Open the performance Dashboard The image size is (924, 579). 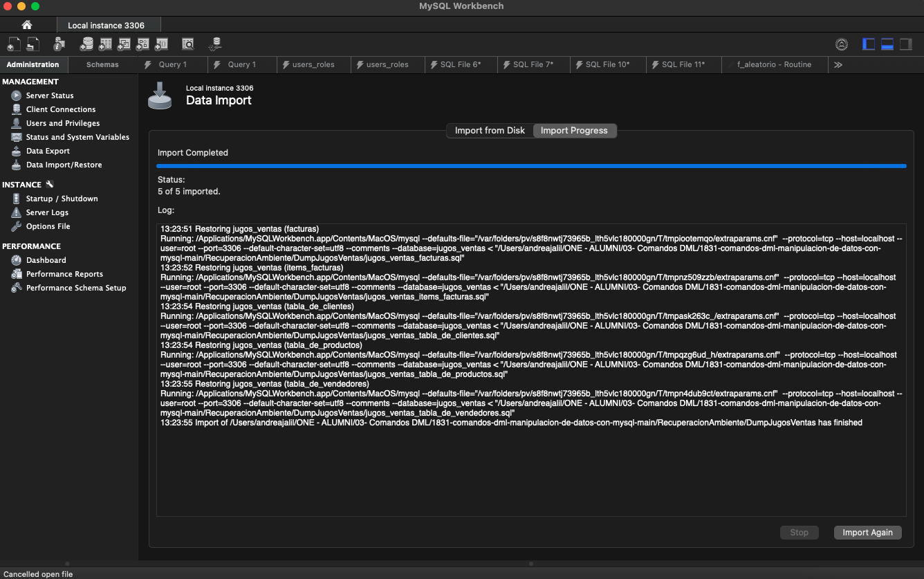pos(46,260)
